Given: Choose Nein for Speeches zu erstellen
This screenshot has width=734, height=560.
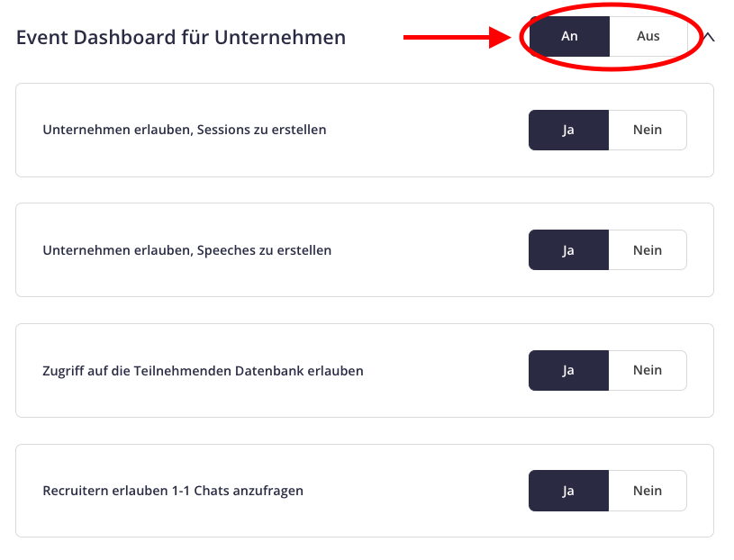Looking at the screenshot, I should point(648,249).
